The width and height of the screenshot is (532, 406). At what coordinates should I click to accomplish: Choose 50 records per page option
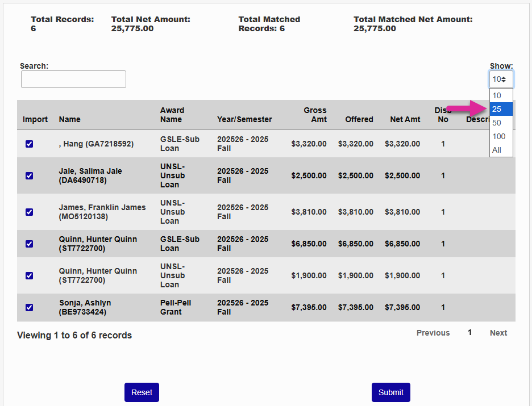[x=501, y=123]
